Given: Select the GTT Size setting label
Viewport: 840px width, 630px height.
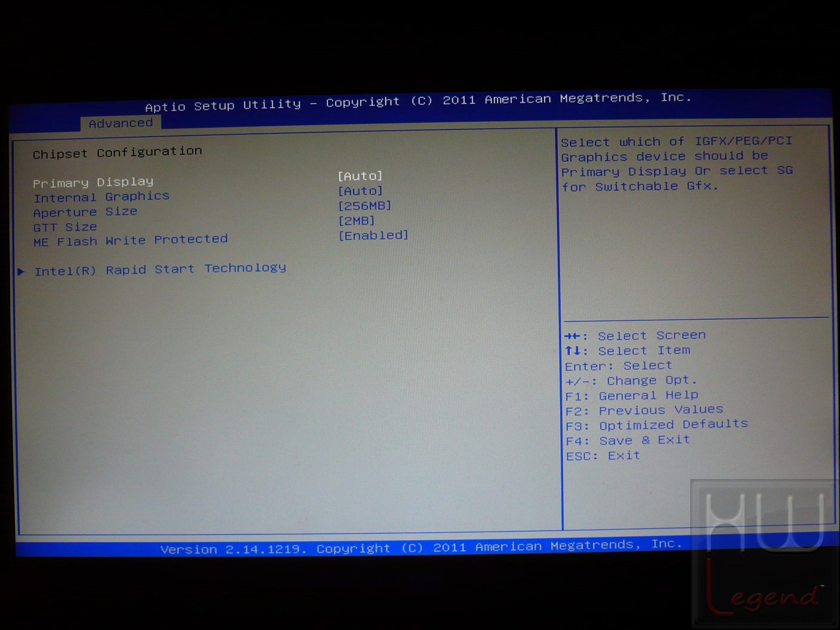Looking at the screenshot, I should pos(65,227).
